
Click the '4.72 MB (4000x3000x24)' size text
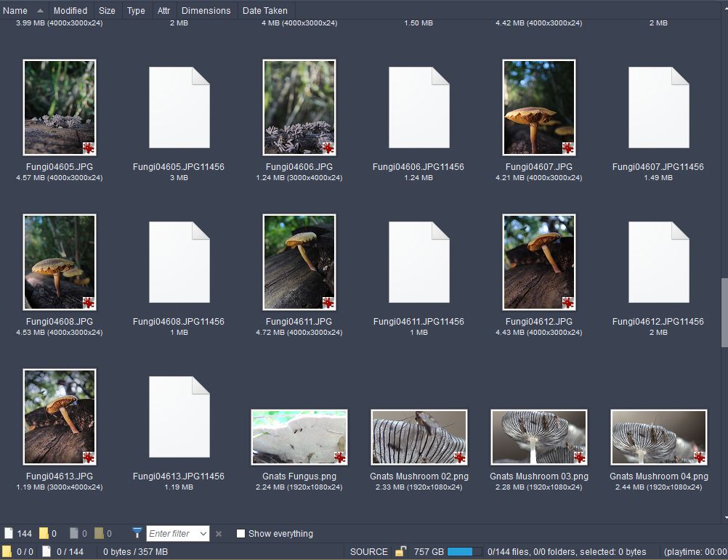[x=299, y=332]
